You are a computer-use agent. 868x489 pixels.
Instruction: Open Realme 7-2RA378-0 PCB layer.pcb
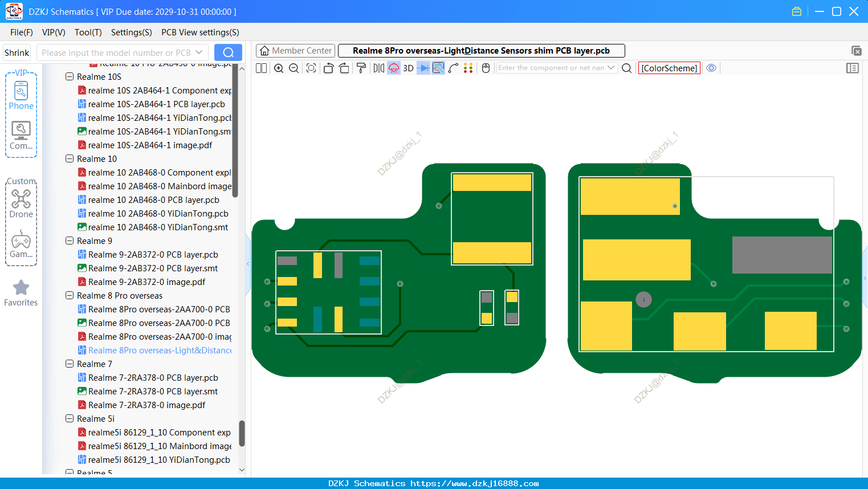[153, 377]
